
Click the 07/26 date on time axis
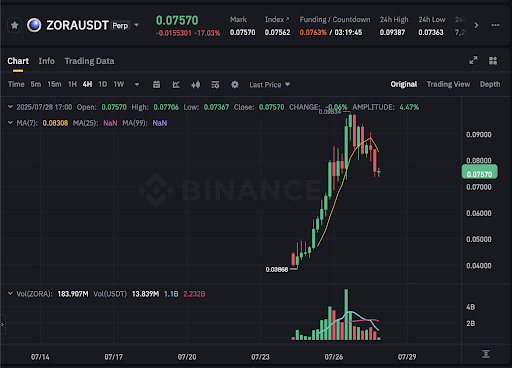tap(334, 357)
